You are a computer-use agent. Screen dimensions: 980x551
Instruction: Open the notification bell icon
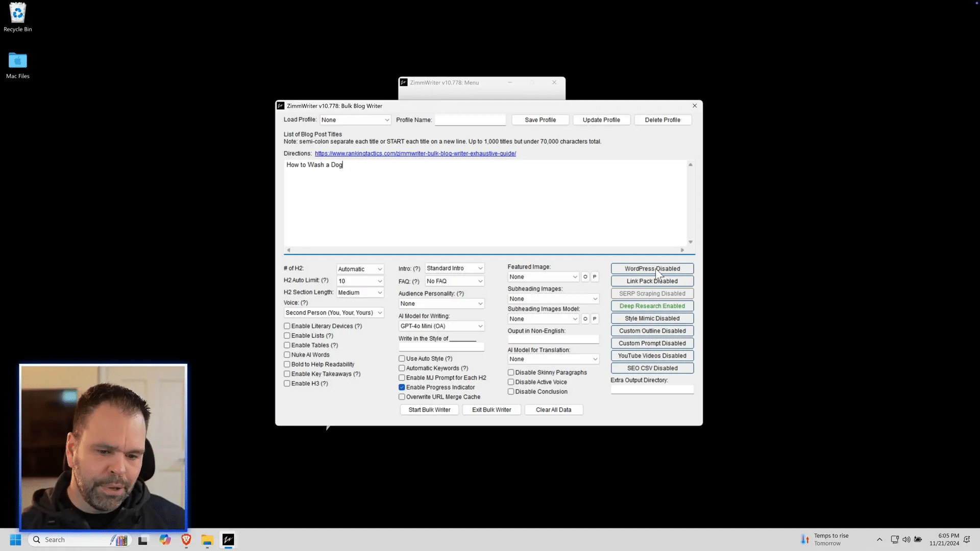(x=967, y=540)
